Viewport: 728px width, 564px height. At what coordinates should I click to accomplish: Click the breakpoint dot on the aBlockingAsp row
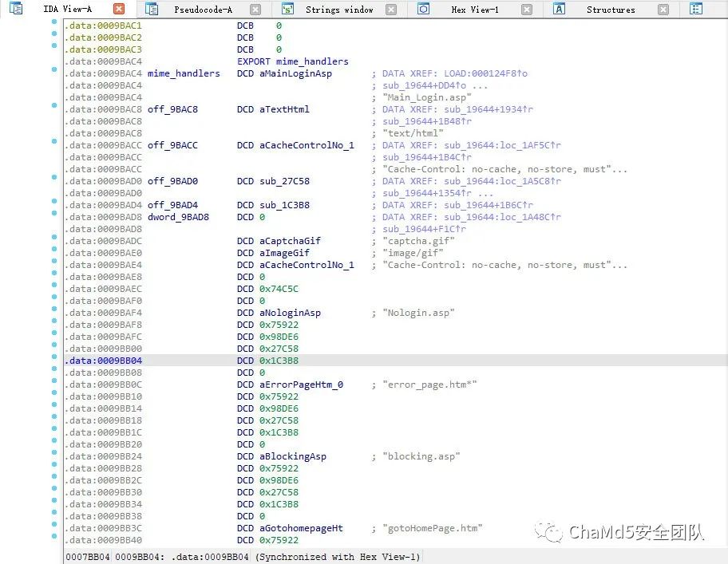54,452
